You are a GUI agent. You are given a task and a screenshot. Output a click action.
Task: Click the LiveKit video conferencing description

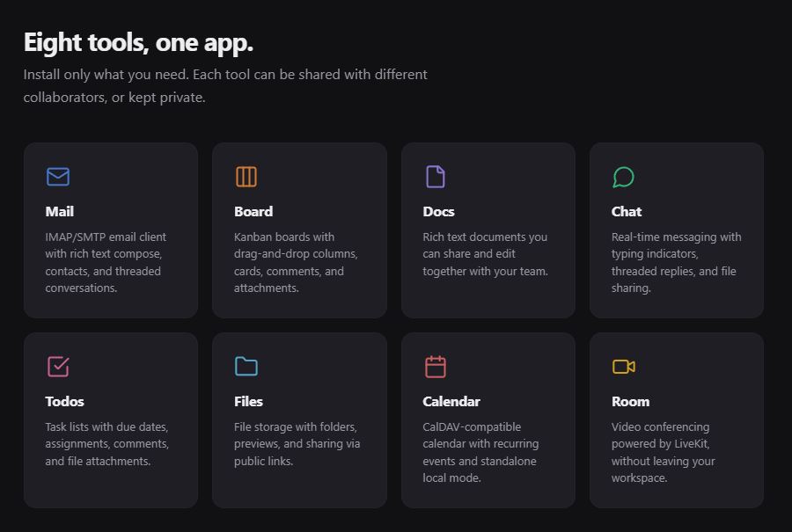pos(663,452)
